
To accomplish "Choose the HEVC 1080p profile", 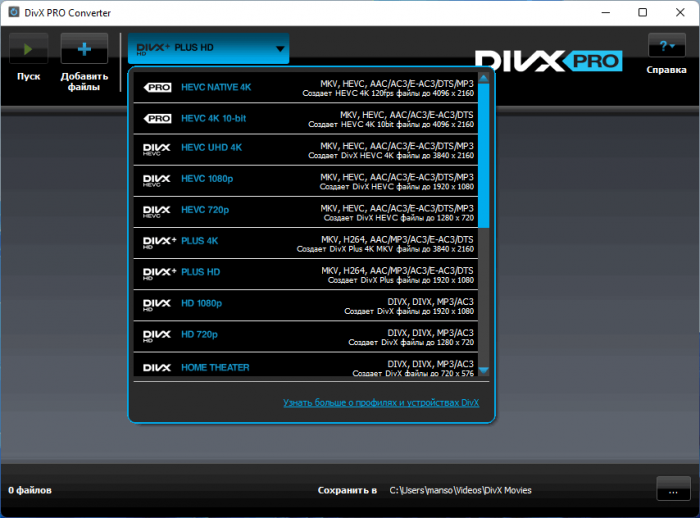I will pyautogui.click(x=305, y=181).
